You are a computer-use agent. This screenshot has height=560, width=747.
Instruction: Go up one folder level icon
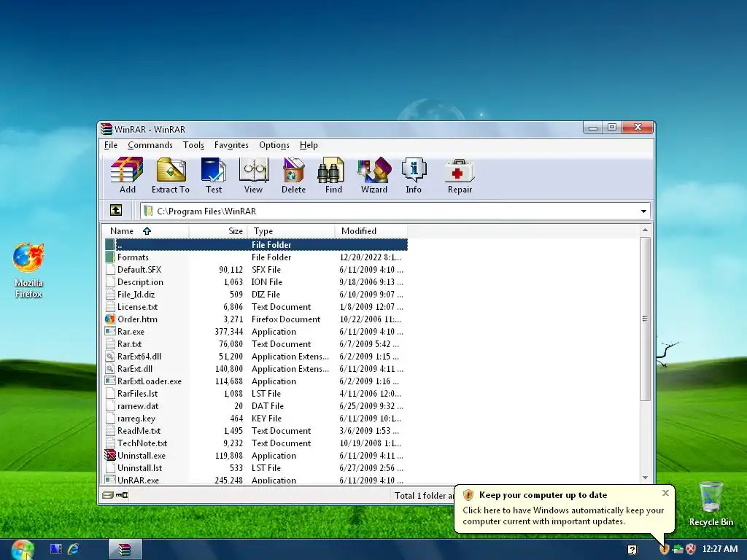tap(116, 210)
